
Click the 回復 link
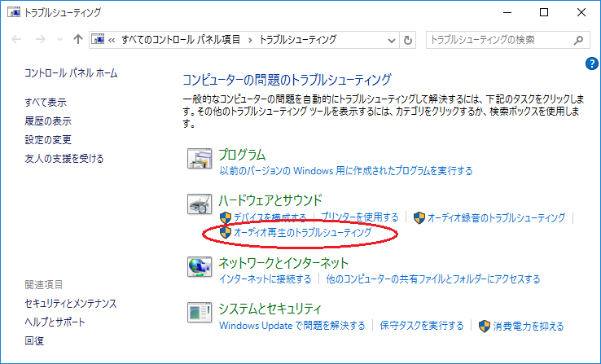click(x=34, y=340)
